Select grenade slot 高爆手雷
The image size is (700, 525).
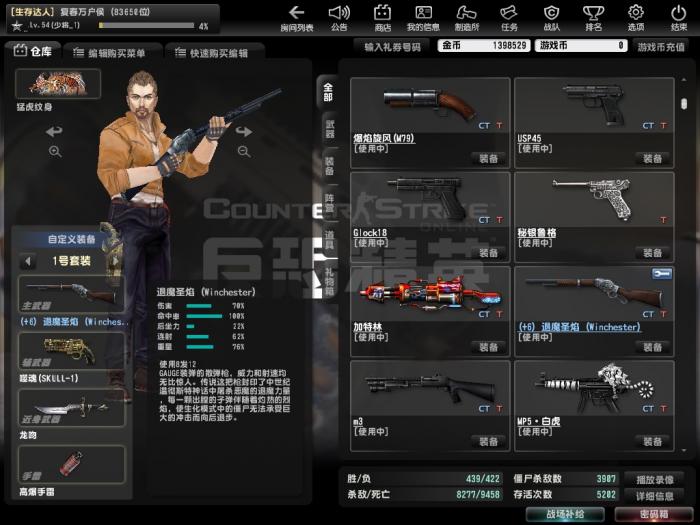(x=71, y=465)
